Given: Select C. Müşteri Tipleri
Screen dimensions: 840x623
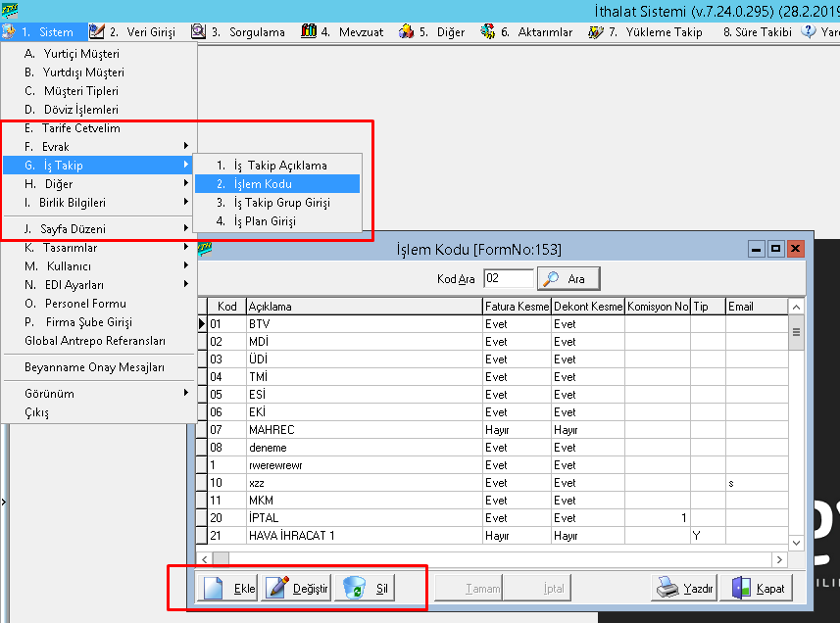Looking at the screenshot, I should click(100, 91).
